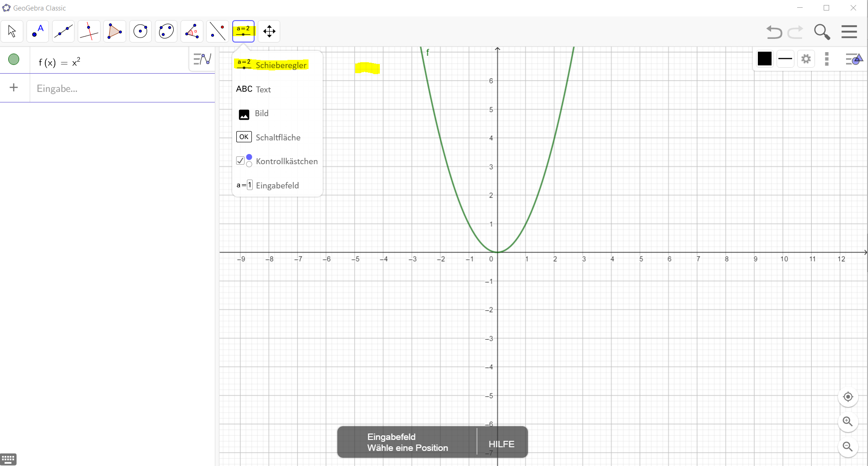This screenshot has height=466, width=868.
Task: Open graphics settings gear
Action: [x=806, y=59]
